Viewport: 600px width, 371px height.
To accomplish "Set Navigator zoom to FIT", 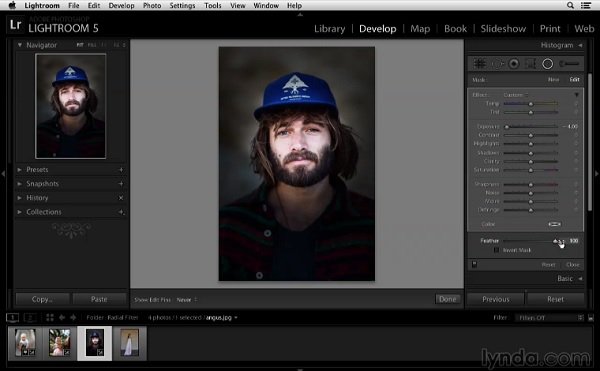I will 80,45.
